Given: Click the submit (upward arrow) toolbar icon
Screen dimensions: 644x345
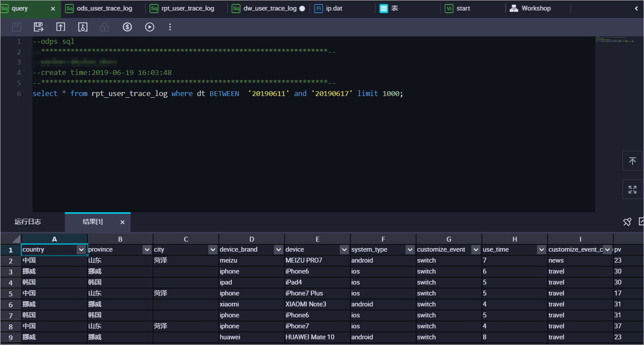Looking at the screenshot, I should point(60,27).
